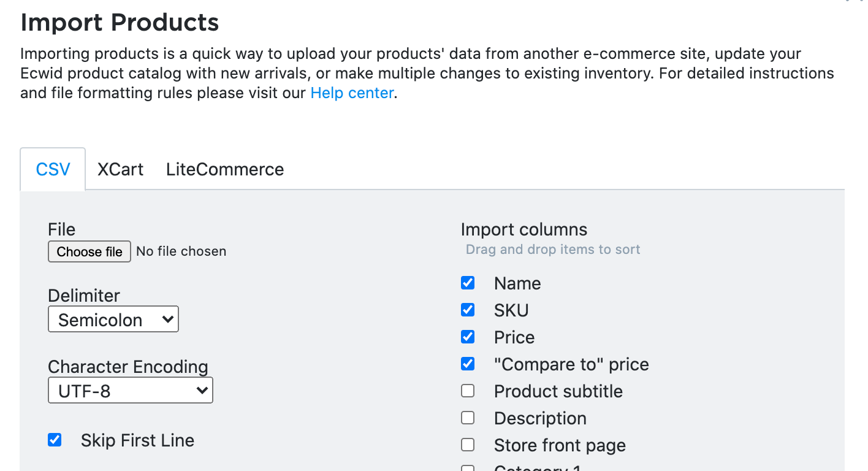The image size is (868, 471).
Task: Open the Help center link
Action: [351, 93]
